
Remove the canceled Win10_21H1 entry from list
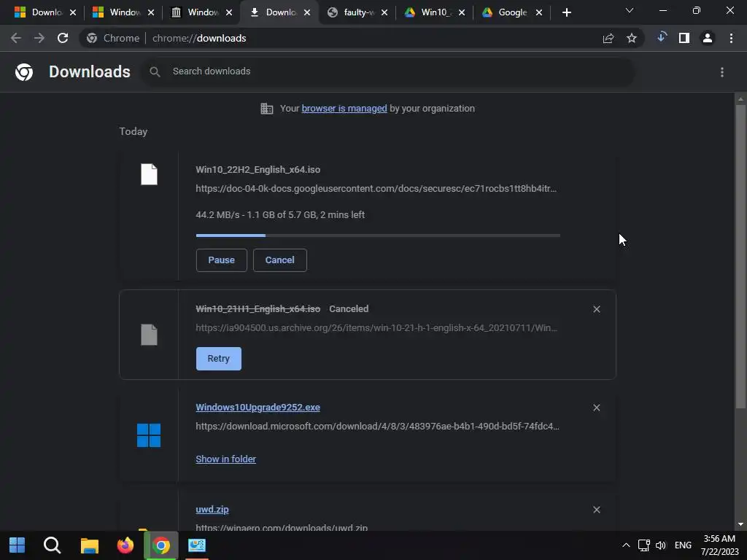click(597, 309)
